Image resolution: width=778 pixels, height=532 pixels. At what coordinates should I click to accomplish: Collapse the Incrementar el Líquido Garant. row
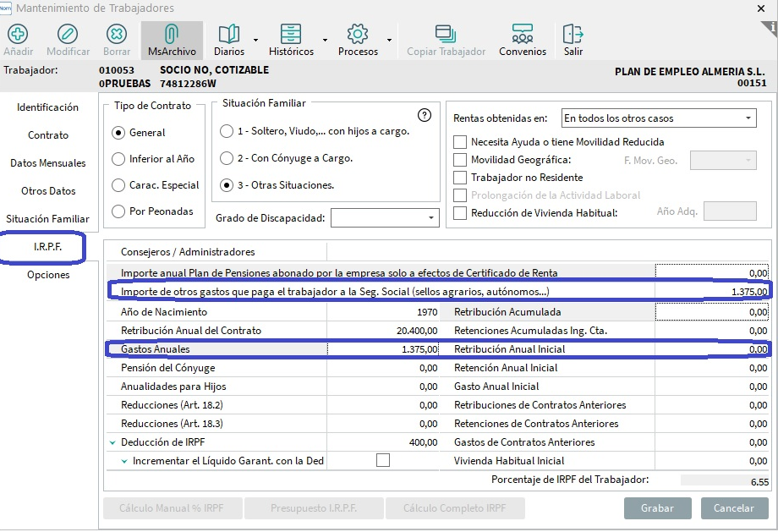(124, 461)
